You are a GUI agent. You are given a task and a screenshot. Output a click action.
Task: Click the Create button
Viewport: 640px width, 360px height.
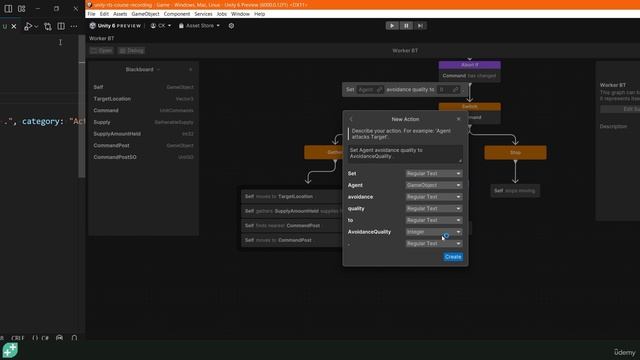(x=453, y=257)
